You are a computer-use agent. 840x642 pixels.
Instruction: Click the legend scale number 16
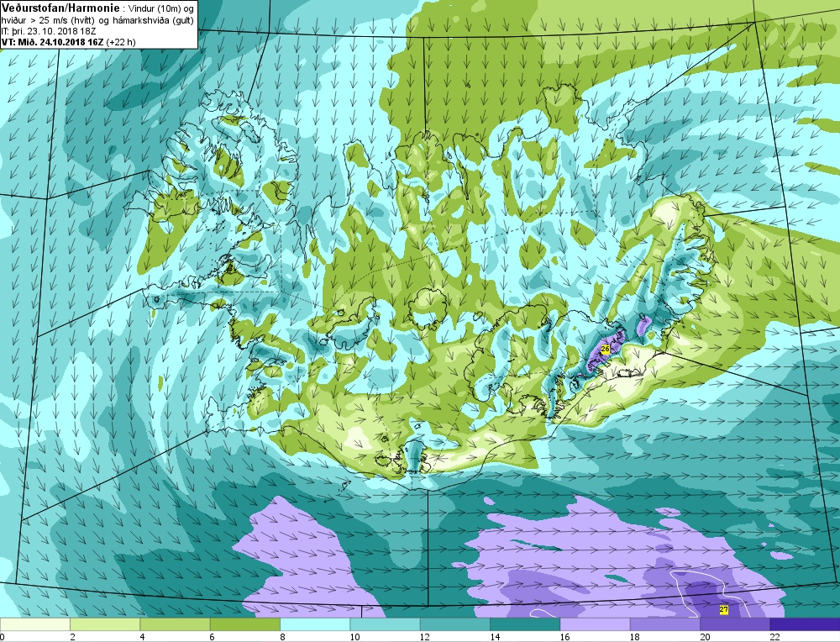click(x=564, y=637)
